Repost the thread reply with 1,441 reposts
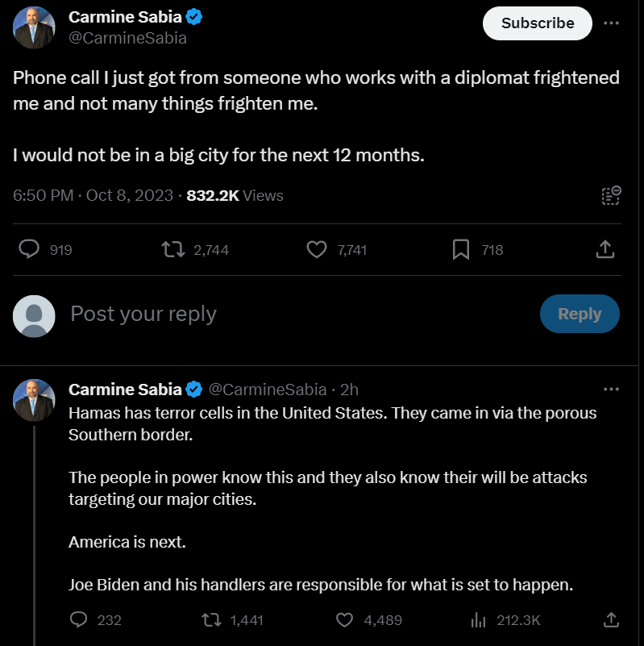644x646 pixels. click(x=211, y=619)
